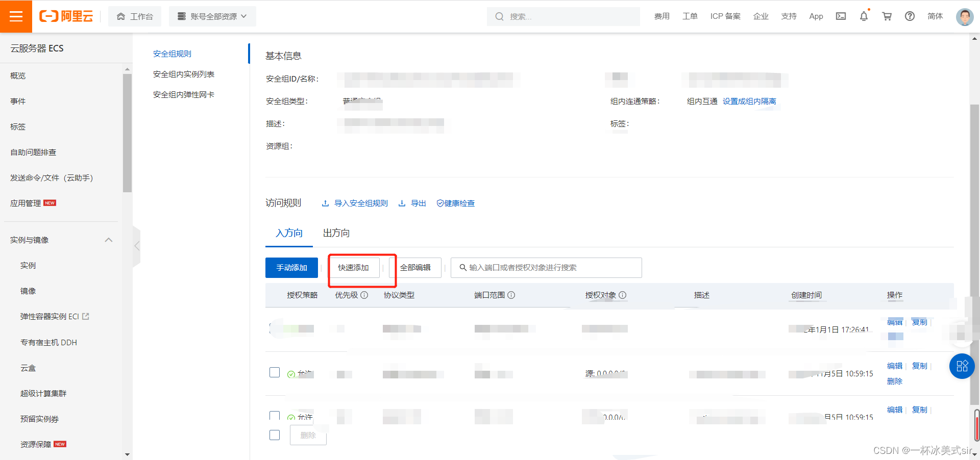Open 工作台 in the top bar
The width and height of the screenshot is (980, 460).
click(135, 16)
